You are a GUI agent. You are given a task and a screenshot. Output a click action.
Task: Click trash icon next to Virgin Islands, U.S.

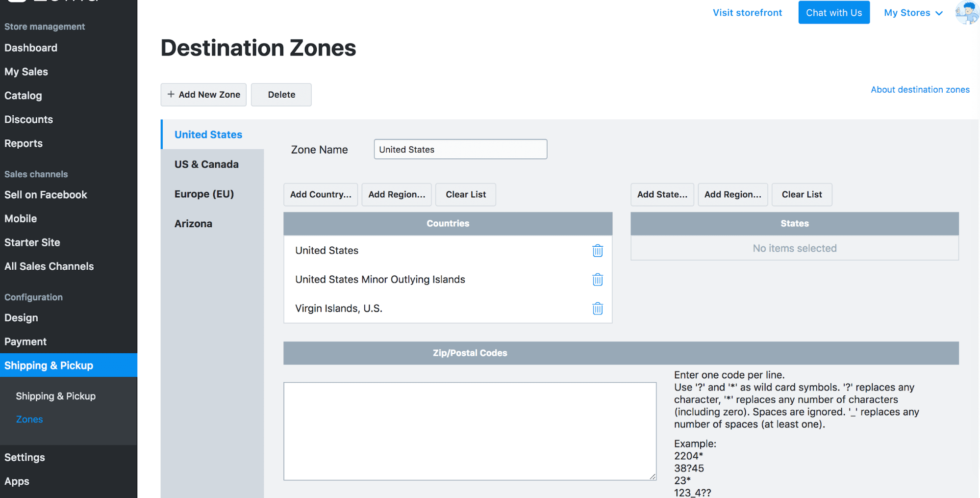tap(597, 309)
